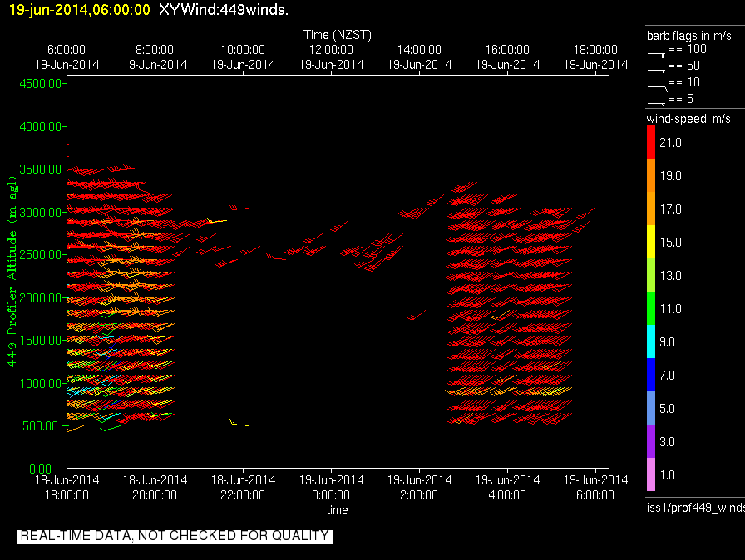
Task: Click the purple 3.0 color bar segment
Action: point(651,441)
